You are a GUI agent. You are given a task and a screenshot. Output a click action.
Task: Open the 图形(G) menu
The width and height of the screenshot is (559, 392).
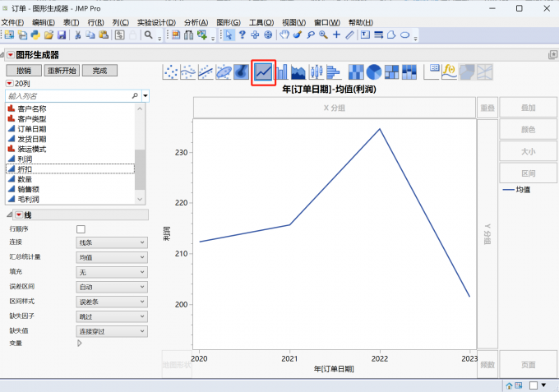click(x=229, y=22)
